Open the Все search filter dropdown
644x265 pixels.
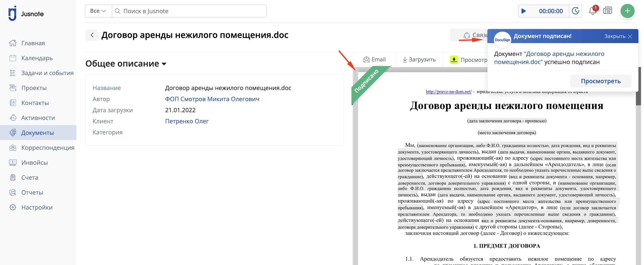(98, 11)
